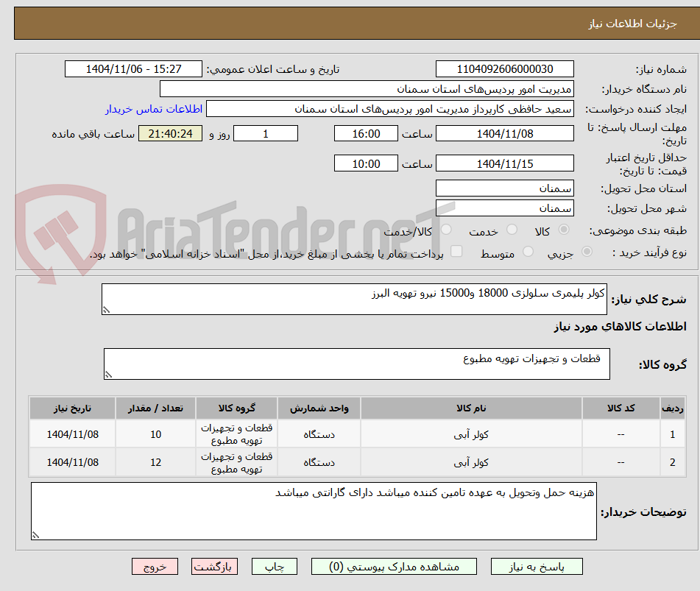Click 'دستگاه' unit in row 2
The width and height of the screenshot is (700, 591).
tap(319, 462)
